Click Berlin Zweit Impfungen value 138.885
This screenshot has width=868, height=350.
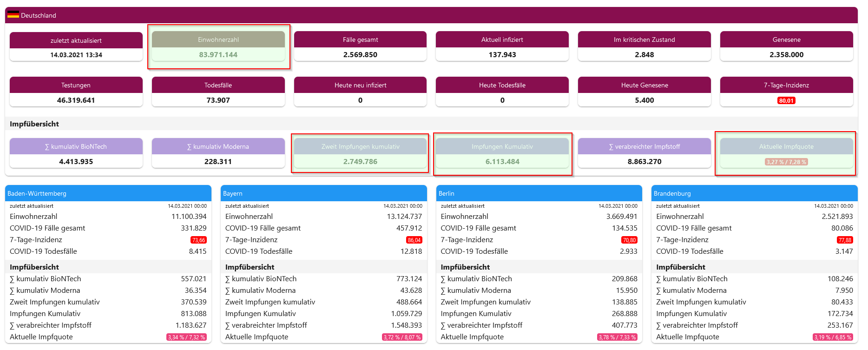[x=625, y=302]
